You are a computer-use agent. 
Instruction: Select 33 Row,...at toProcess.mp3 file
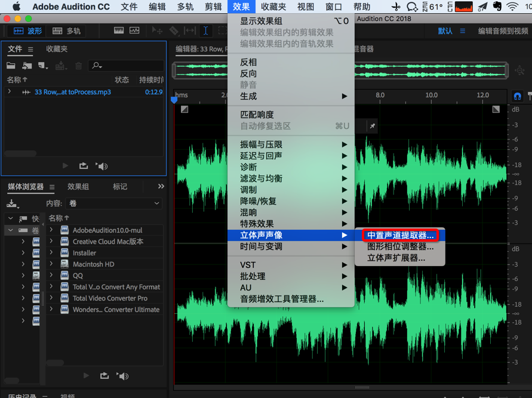(73, 92)
